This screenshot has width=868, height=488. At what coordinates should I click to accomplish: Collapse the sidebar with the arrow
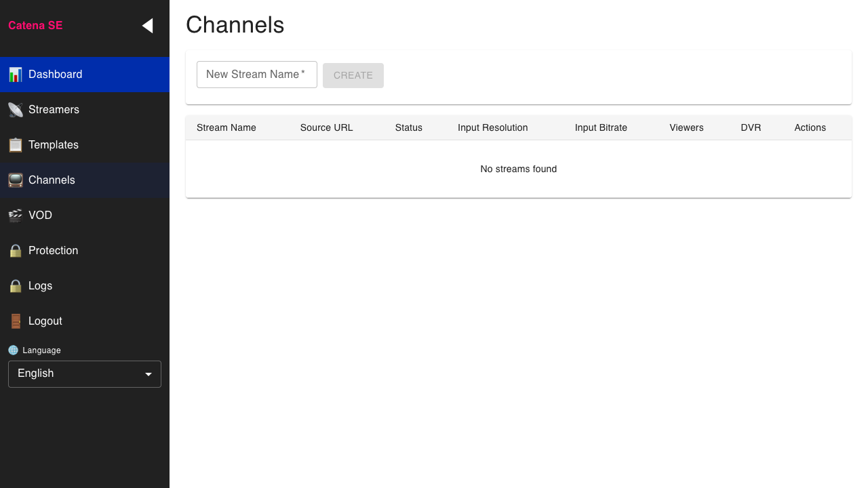point(148,25)
